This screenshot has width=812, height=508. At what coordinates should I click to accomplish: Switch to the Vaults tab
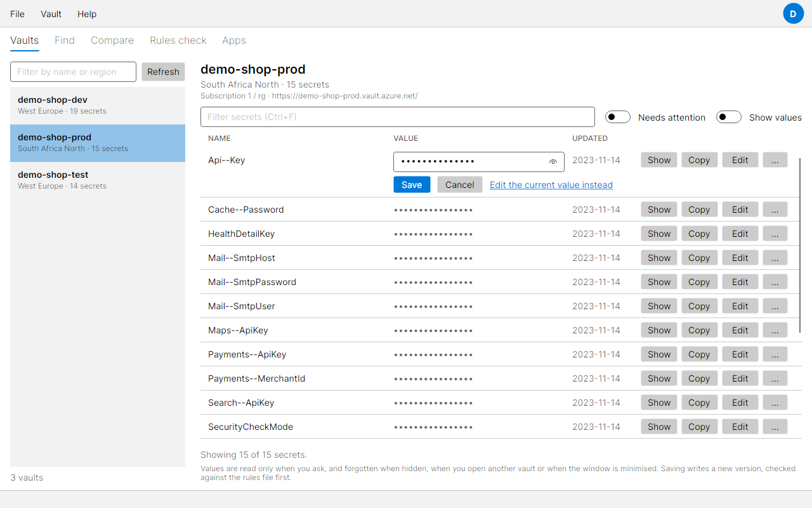point(25,40)
